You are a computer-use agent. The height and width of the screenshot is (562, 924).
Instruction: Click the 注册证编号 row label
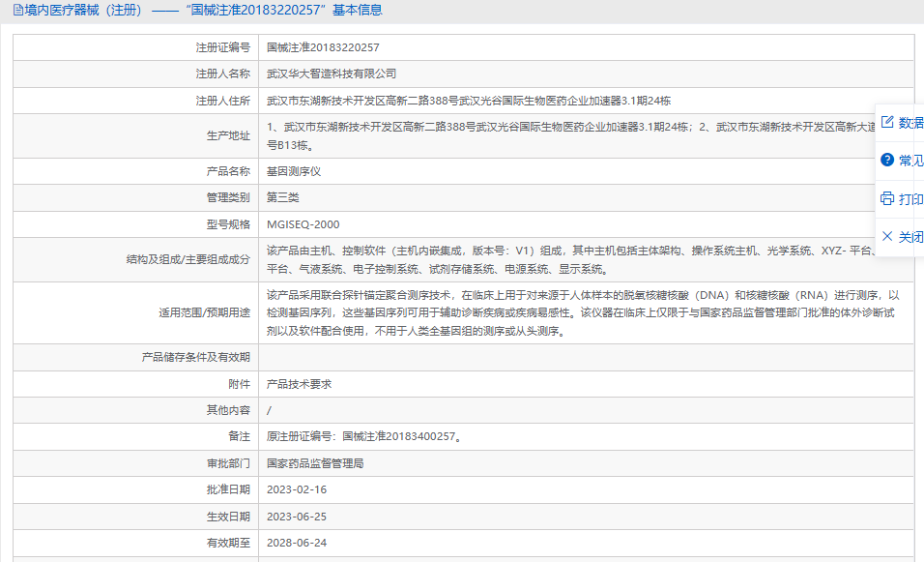(x=222, y=47)
